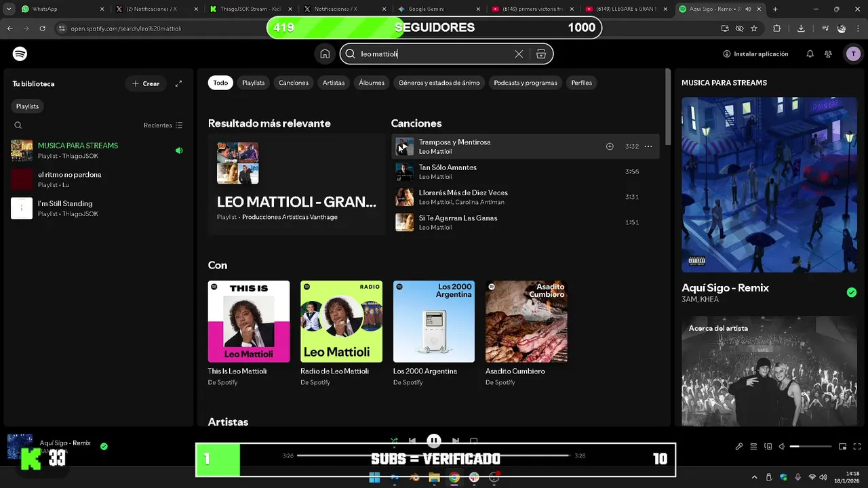Viewport: 868px width, 488px height.
Task: Click the Crear button
Action: (x=146, y=83)
